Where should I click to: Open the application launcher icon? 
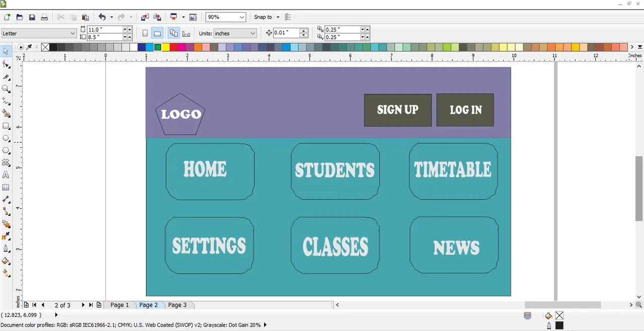coord(174,17)
